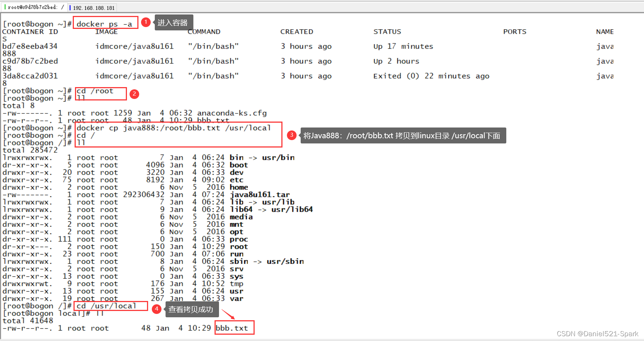Select bbb.txt in the /usr/local listing
The image size is (644, 341).
click(232, 328)
